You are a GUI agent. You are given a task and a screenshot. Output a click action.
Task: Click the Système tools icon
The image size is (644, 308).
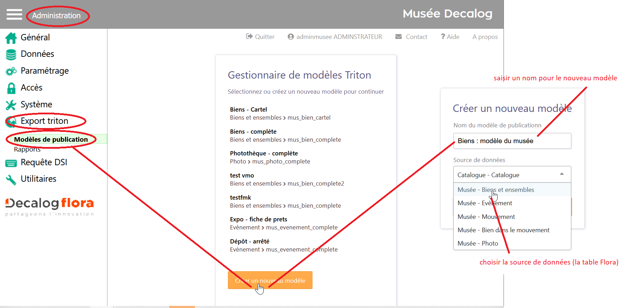[11, 105]
